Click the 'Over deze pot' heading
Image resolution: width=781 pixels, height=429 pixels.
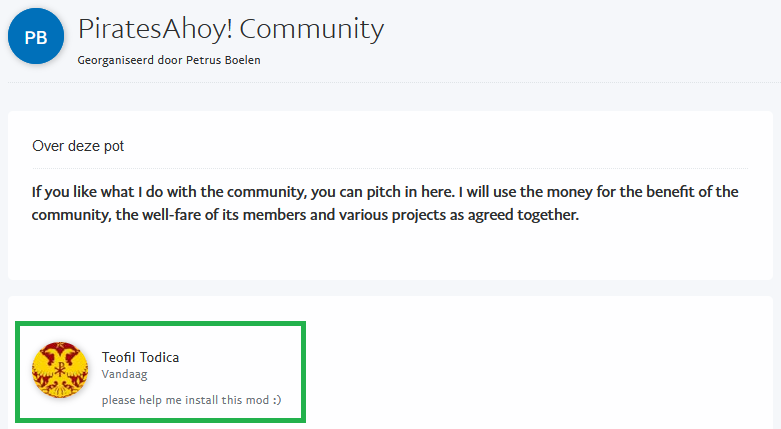click(x=85, y=146)
